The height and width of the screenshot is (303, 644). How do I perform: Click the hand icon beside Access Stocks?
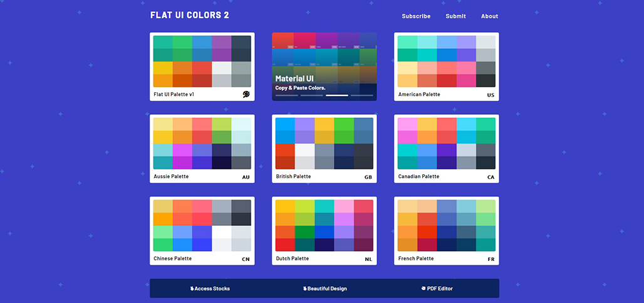pos(192,289)
